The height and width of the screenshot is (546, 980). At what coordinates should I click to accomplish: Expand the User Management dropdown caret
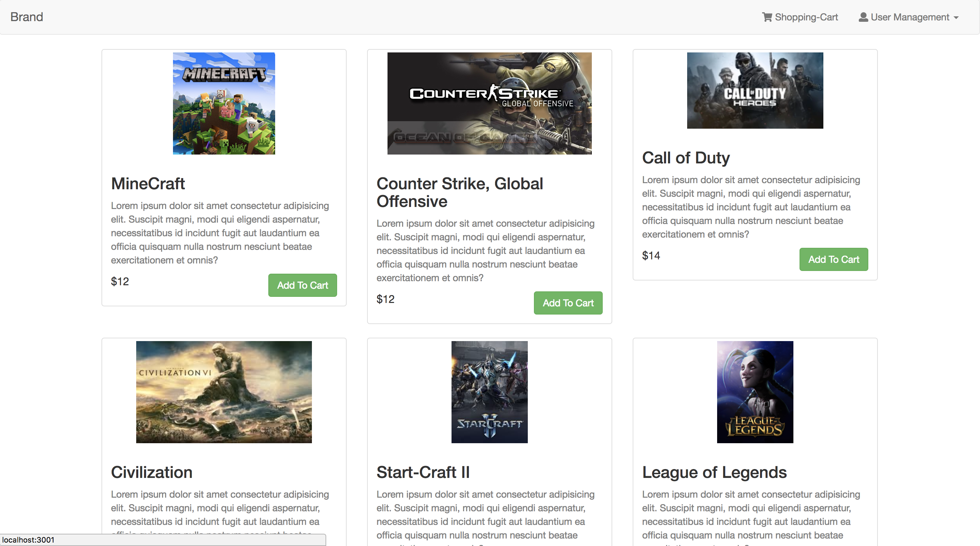pyautogui.click(x=956, y=18)
